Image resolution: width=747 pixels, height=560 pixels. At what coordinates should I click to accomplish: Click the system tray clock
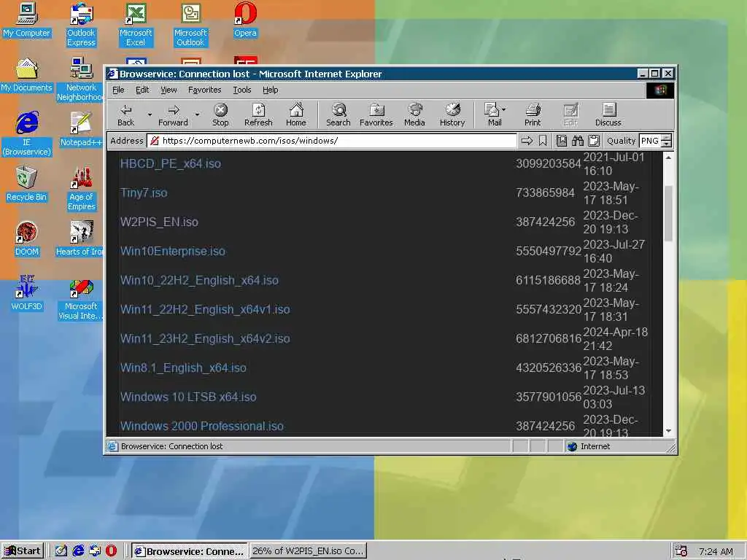click(x=716, y=551)
